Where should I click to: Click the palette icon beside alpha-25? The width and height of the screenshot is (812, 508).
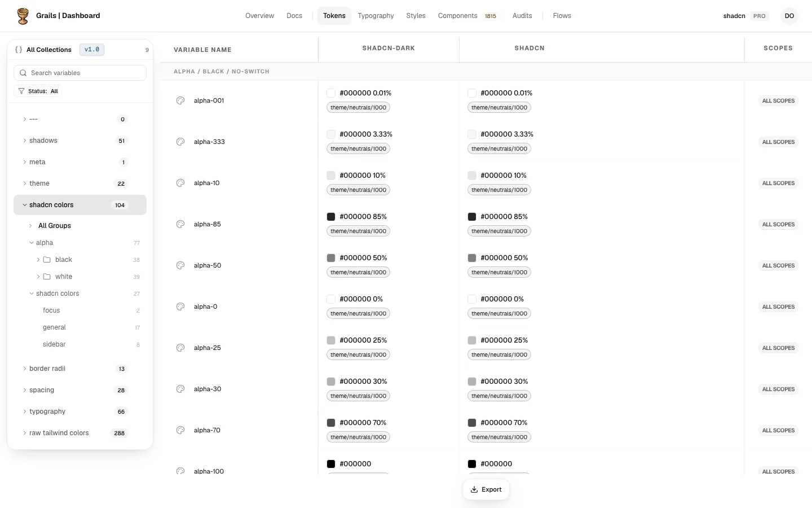click(180, 348)
